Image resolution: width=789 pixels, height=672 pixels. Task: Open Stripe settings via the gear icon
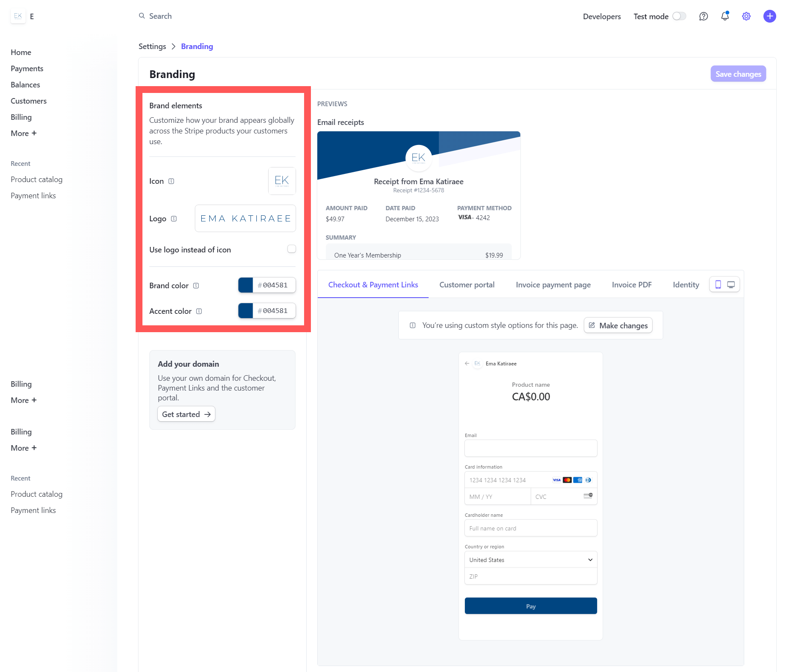[746, 16]
